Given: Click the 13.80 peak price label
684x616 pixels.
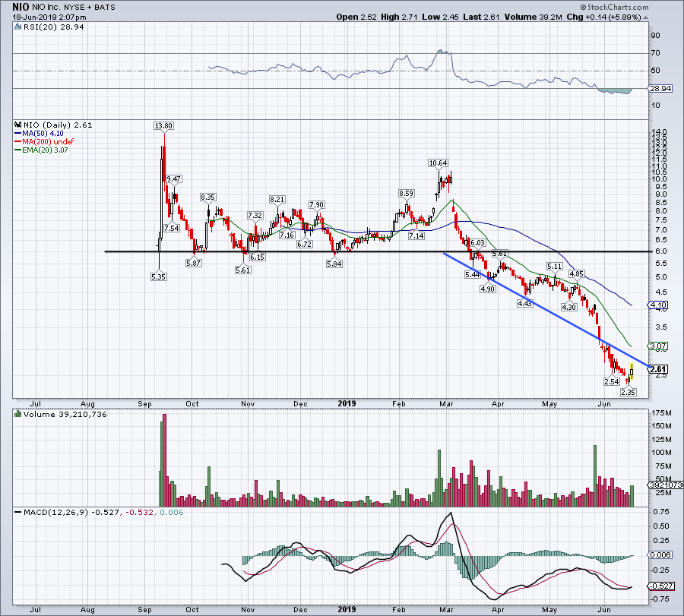Looking at the screenshot, I should pos(163,126).
